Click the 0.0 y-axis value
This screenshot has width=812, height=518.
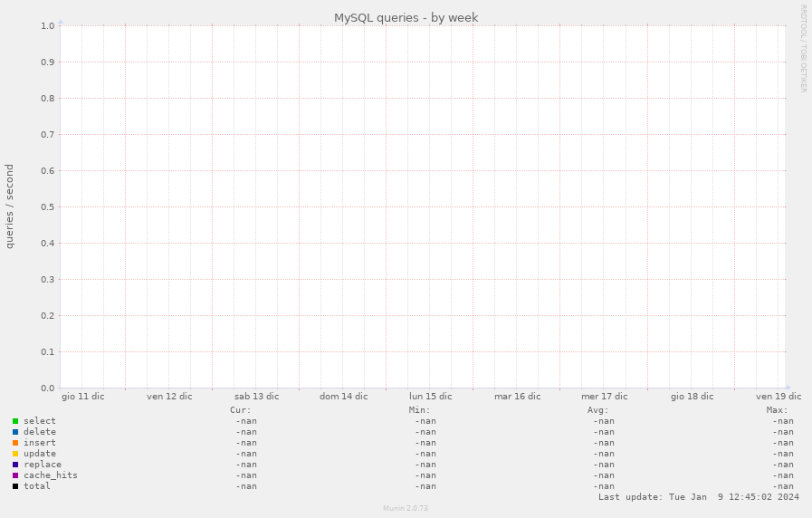tap(48, 388)
